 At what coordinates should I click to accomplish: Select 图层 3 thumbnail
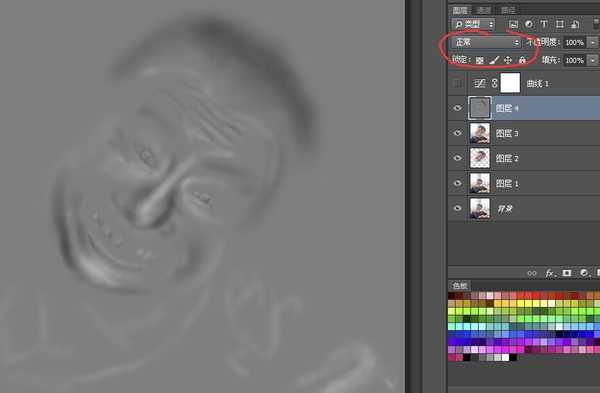click(480, 133)
